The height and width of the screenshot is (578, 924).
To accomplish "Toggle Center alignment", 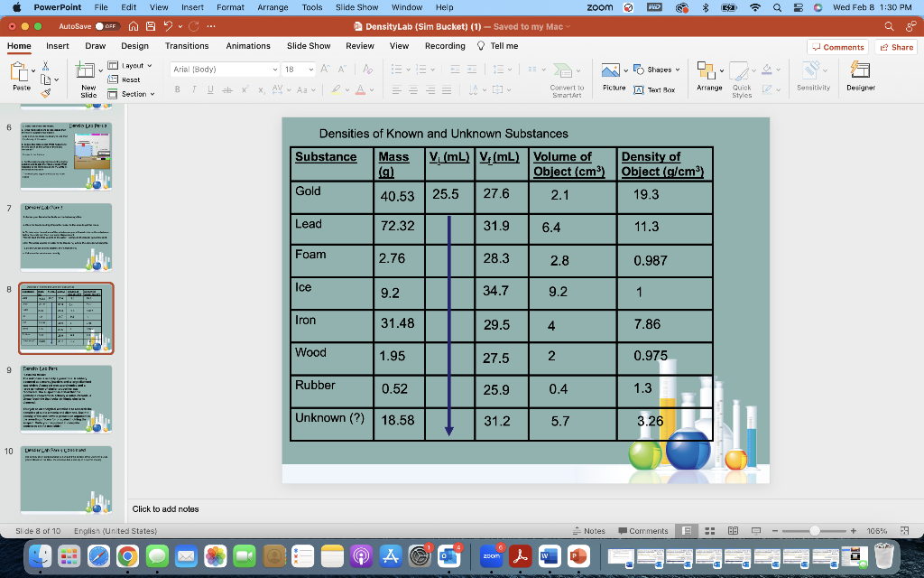I will click(x=413, y=89).
